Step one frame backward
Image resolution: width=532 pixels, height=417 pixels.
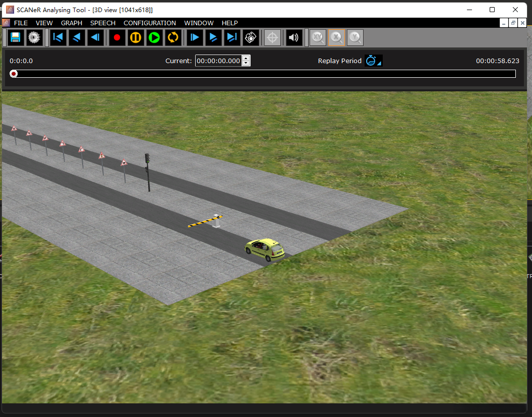[96, 37]
